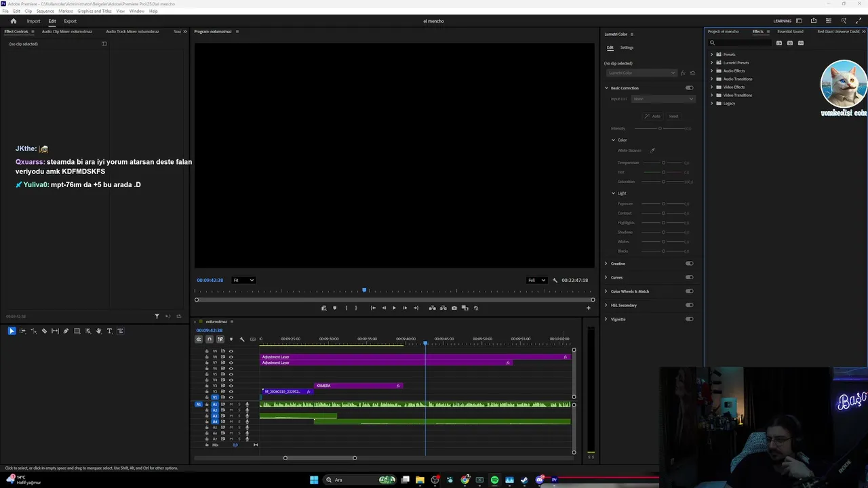The image size is (868, 488).
Task: Open the Import workspace
Action: pos(33,21)
